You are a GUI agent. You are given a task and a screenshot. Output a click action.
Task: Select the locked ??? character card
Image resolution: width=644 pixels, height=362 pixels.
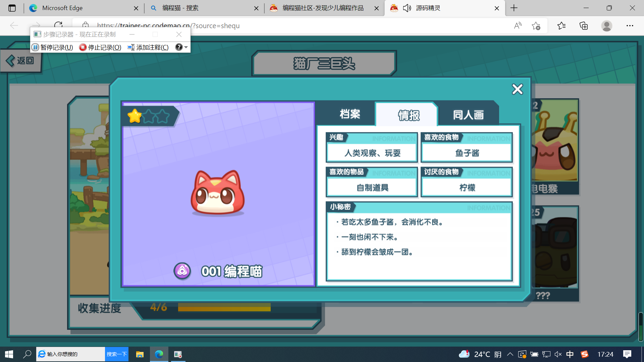tap(555, 254)
